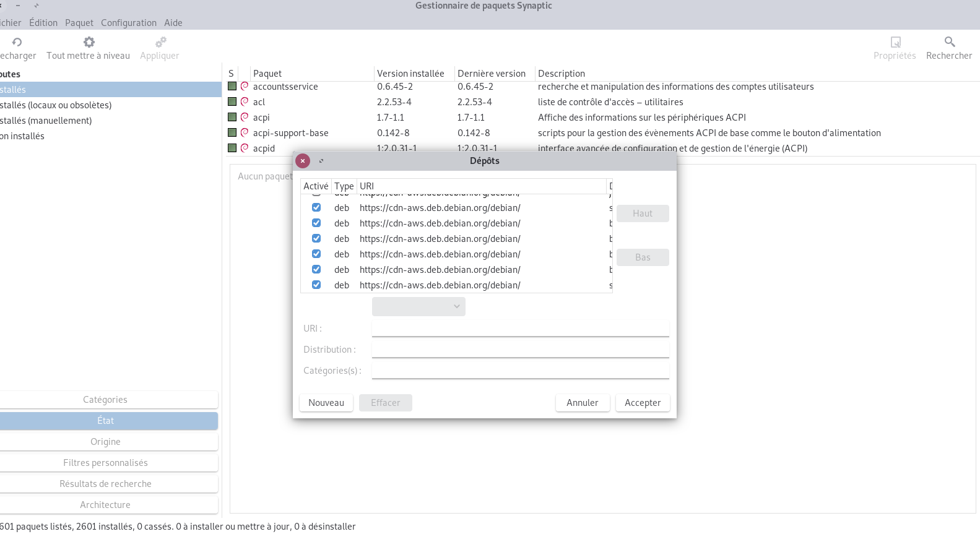This screenshot has width=980, height=534.
Task: Close the Dépôts dialog with red X
Action: 303,161
